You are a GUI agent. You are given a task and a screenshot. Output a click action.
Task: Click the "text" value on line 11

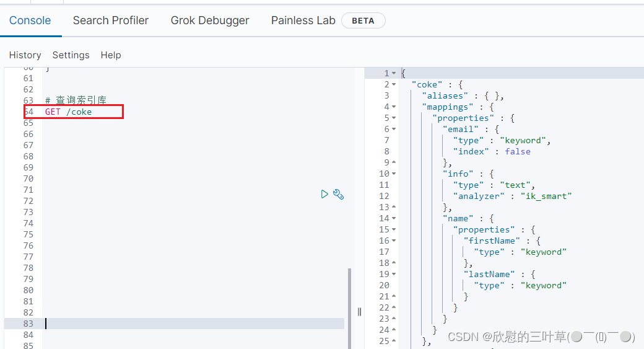tap(515, 185)
